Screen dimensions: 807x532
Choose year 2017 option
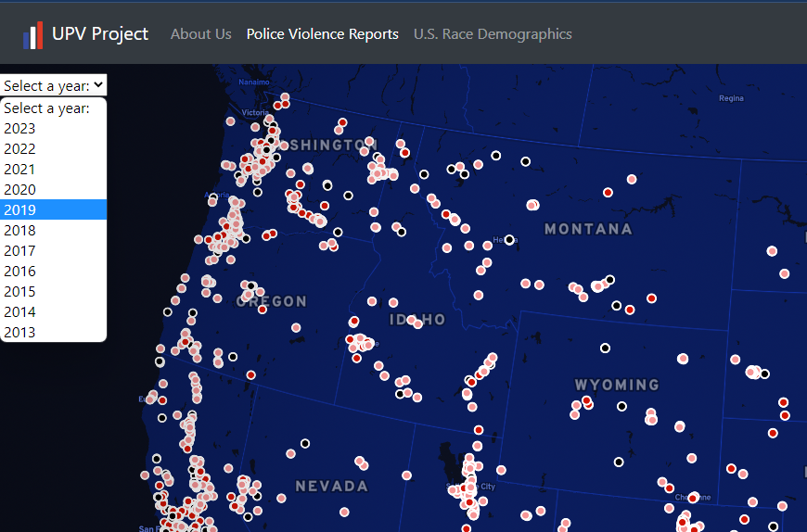coord(54,251)
